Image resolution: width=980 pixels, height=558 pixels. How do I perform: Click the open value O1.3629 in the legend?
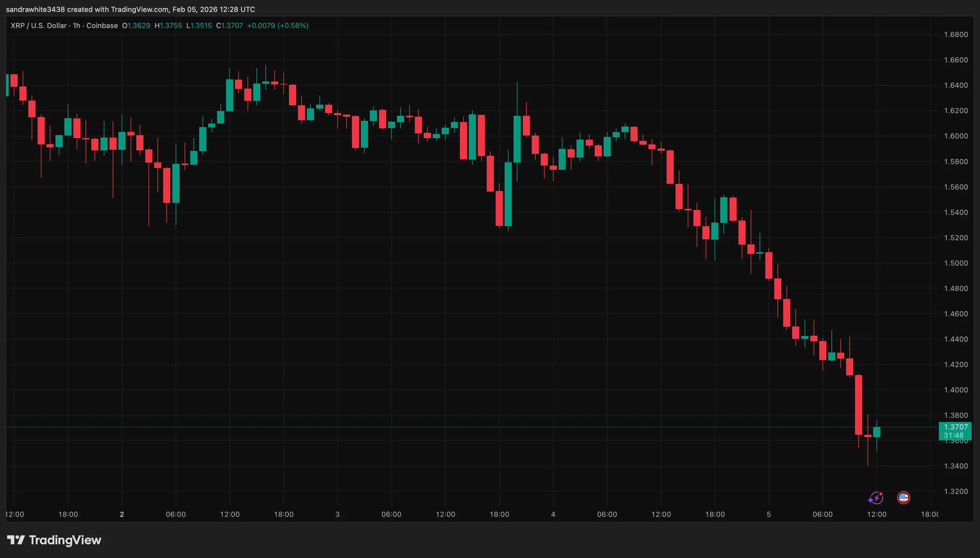click(x=136, y=26)
